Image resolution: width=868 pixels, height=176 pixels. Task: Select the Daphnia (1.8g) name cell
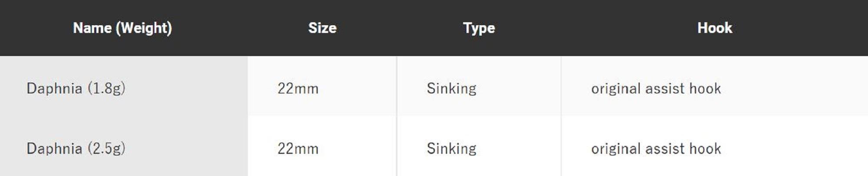pyautogui.click(x=76, y=88)
